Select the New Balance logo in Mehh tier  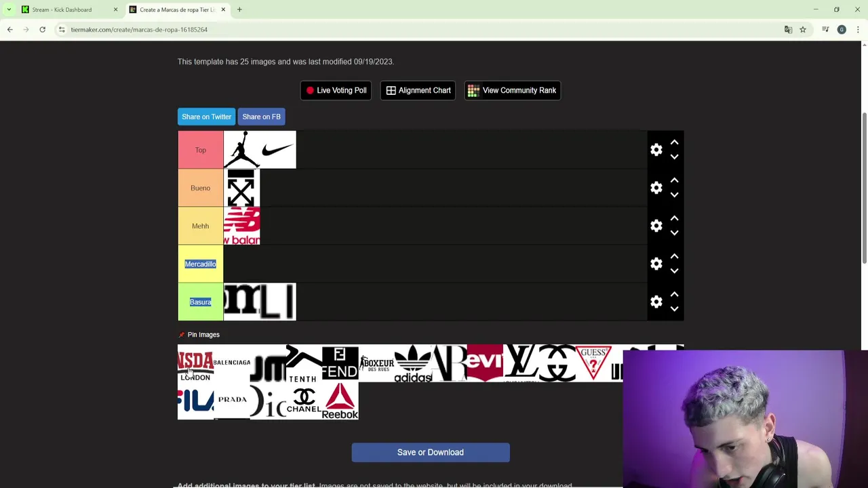tap(241, 226)
